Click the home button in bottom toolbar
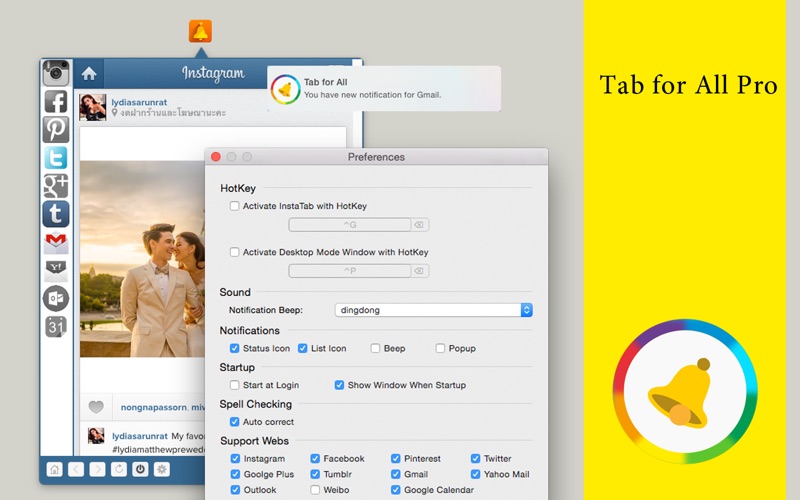This screenshot has width=800, height=500. 55,469
